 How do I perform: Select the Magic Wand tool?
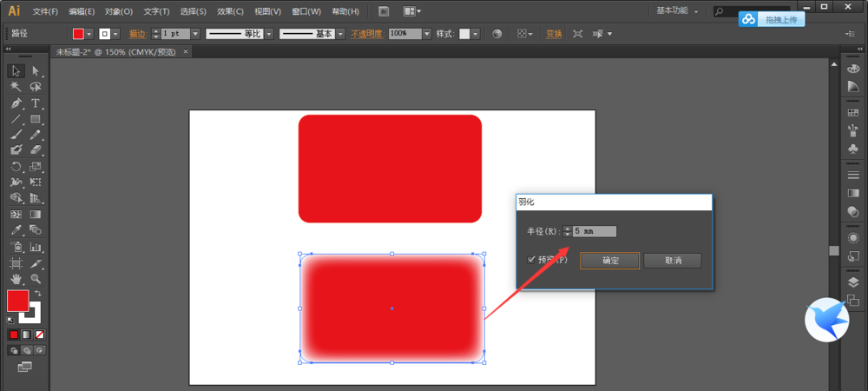pyautogui.click(x=16, y=87)
